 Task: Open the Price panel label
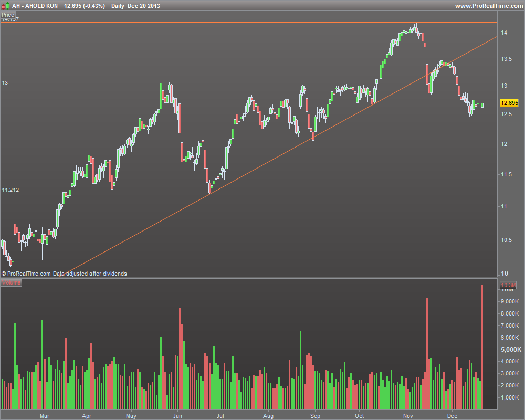[x=8, y=15]
